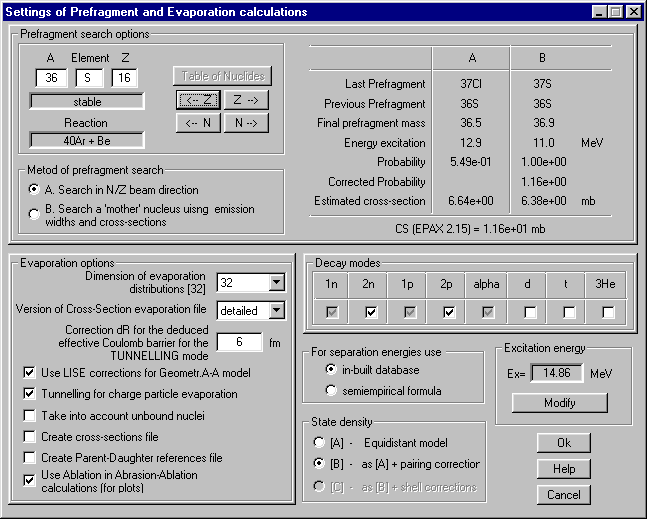Click the Coulomb barrier correction dR field

(x=239, y=342)
